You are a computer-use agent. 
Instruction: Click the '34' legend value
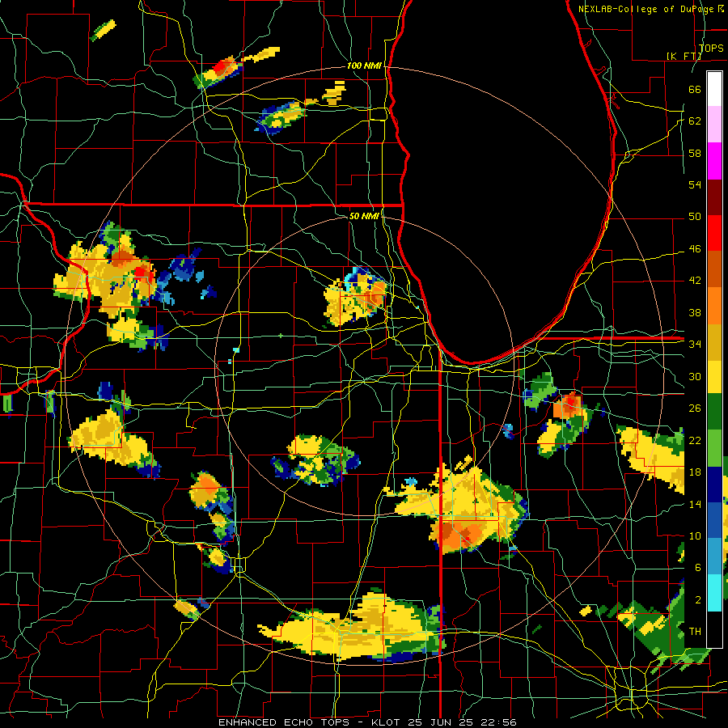(695, 345)
